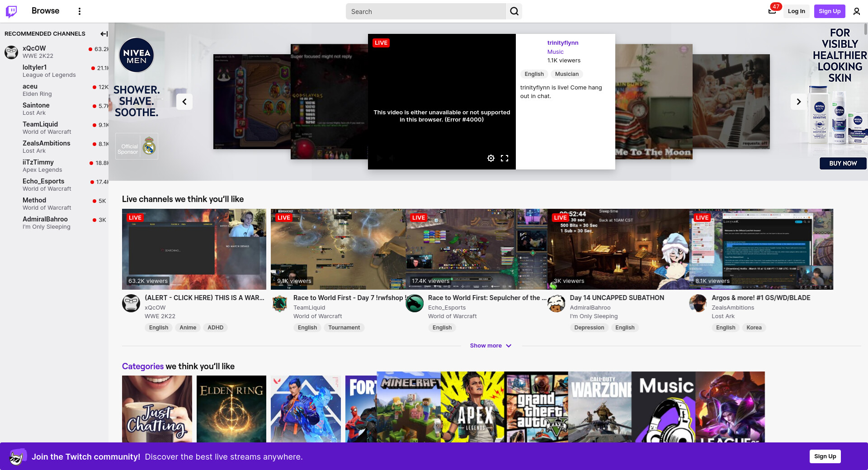Open video player settings gear

(491, 158)
